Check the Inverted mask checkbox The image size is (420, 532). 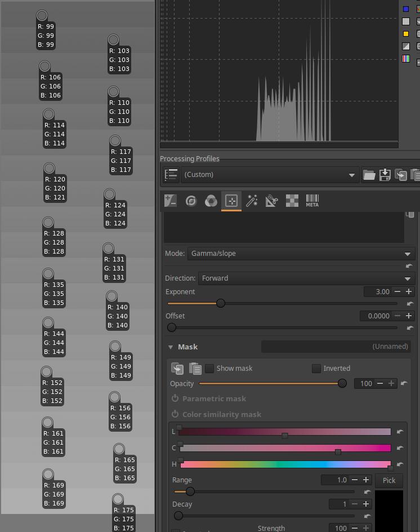tap(316, 369)
